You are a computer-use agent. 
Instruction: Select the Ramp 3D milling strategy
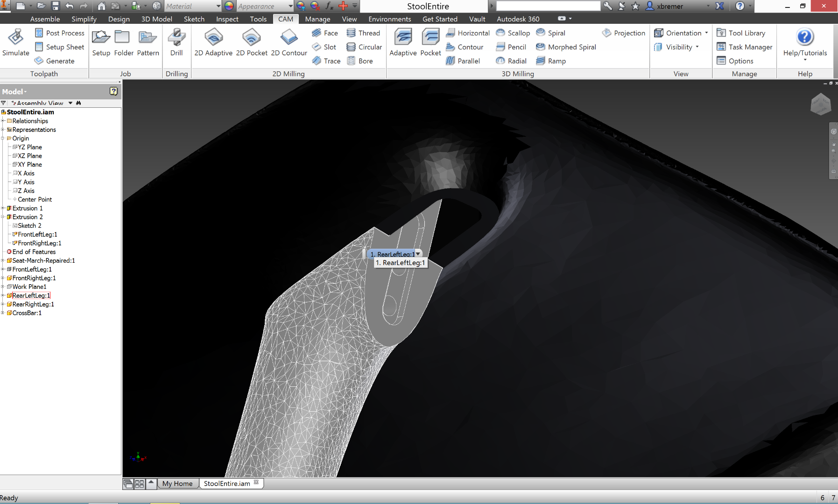coord(551,61)
